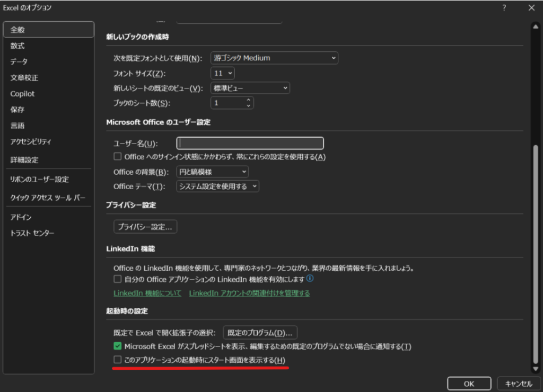Screen dimensions: 543x392
Task: Open the Office background 円と縞模様 dropdown
Action: tap(212, 172)
